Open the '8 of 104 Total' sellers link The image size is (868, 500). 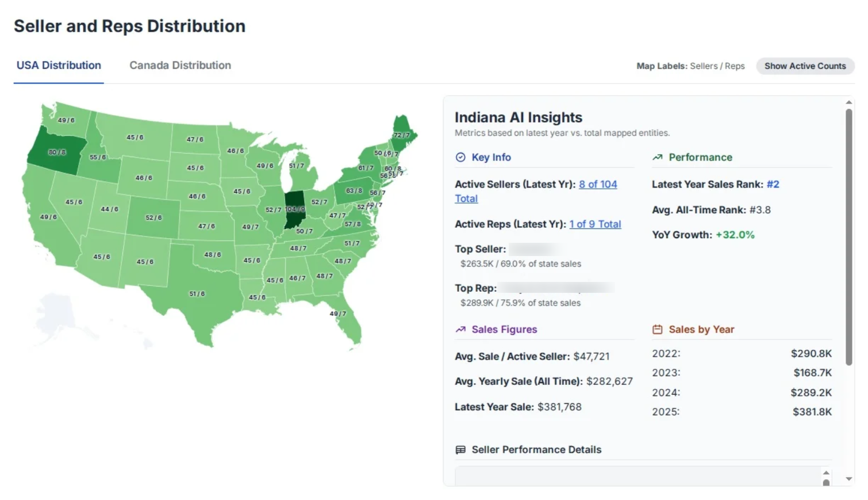point(598,184)
